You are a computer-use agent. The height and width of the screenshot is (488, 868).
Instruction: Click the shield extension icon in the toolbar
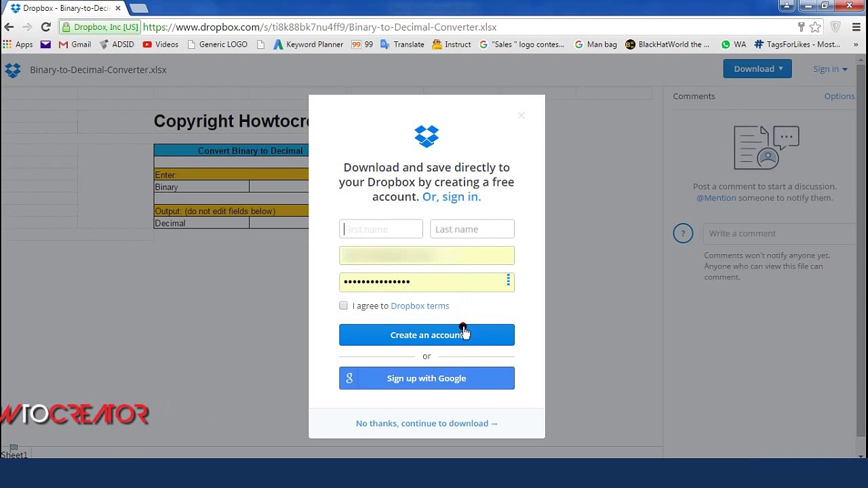pyautogui.click(x=835, y=27)
